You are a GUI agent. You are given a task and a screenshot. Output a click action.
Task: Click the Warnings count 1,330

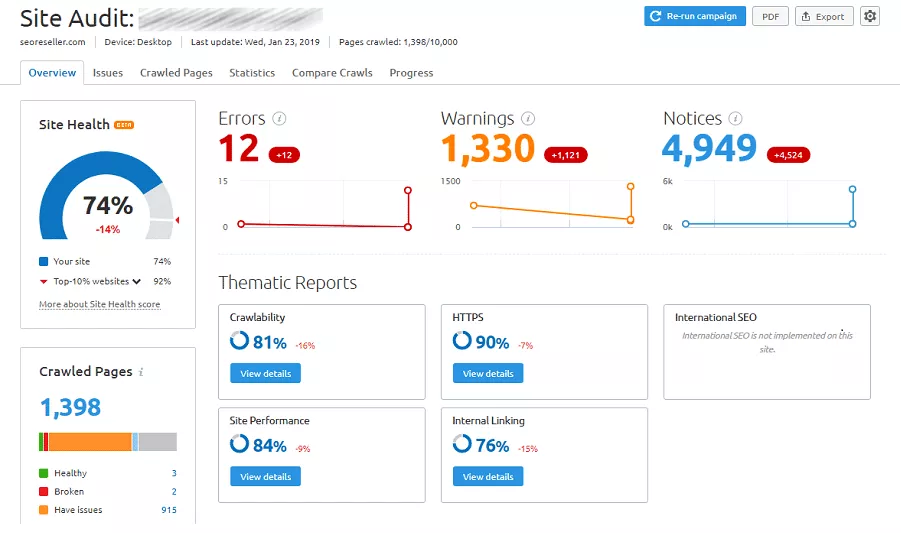point(488,148)
